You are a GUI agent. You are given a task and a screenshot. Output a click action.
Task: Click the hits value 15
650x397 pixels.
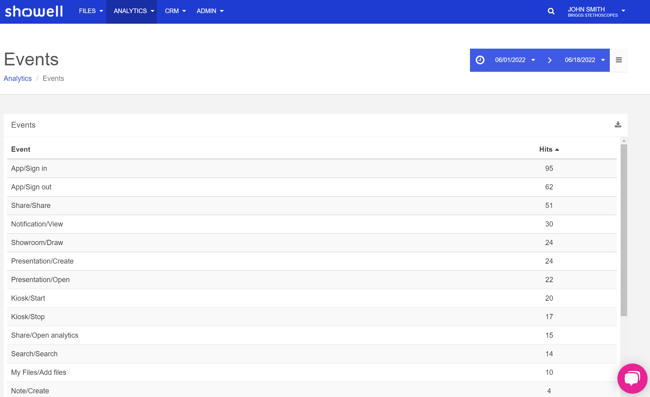click(x=549, y=335)
